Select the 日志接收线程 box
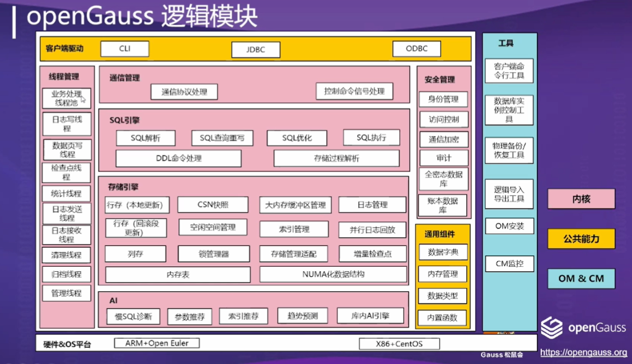Viewport: 632px width, 364px height. [67, 235]
